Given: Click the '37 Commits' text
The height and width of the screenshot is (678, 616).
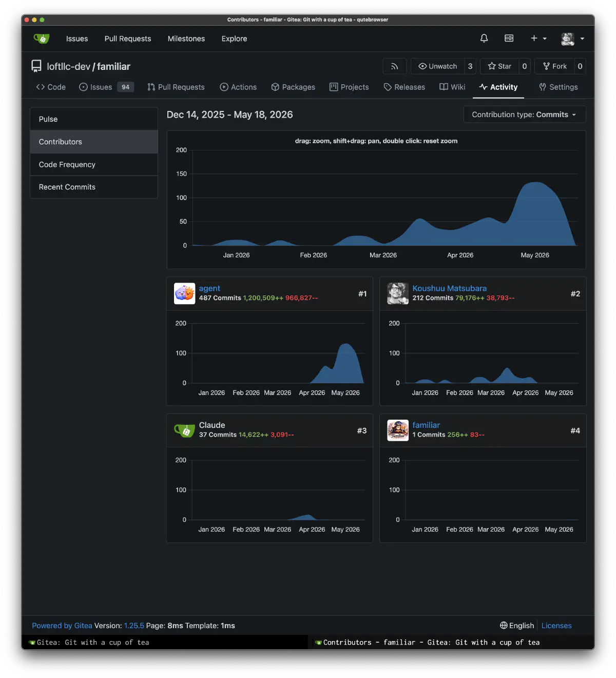Looking at the screenshot, I should pyautogui.click(x=218, y=435).
